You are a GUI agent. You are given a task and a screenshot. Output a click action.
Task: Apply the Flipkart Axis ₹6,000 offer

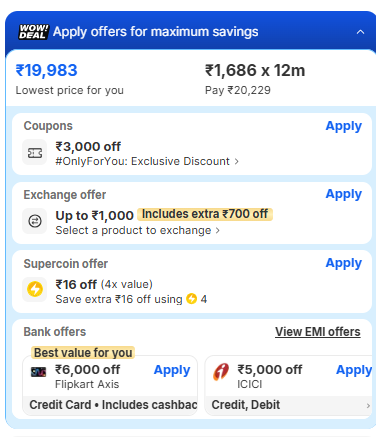tap(172, 370)
